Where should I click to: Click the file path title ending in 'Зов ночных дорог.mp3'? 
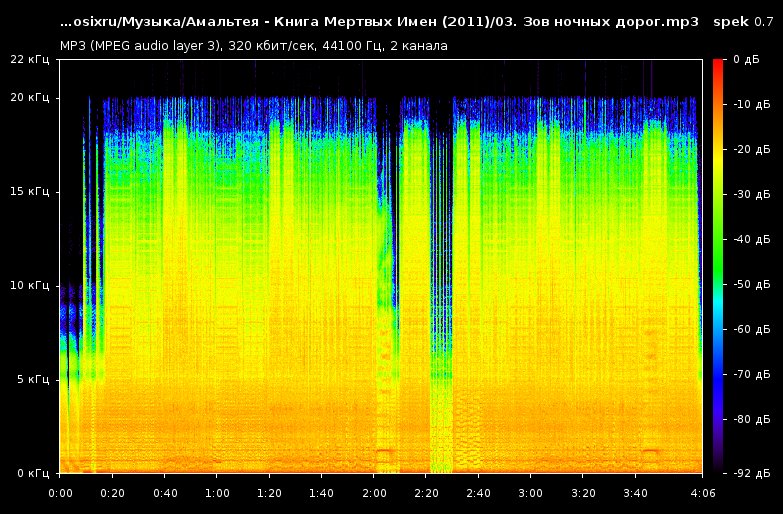379,22
